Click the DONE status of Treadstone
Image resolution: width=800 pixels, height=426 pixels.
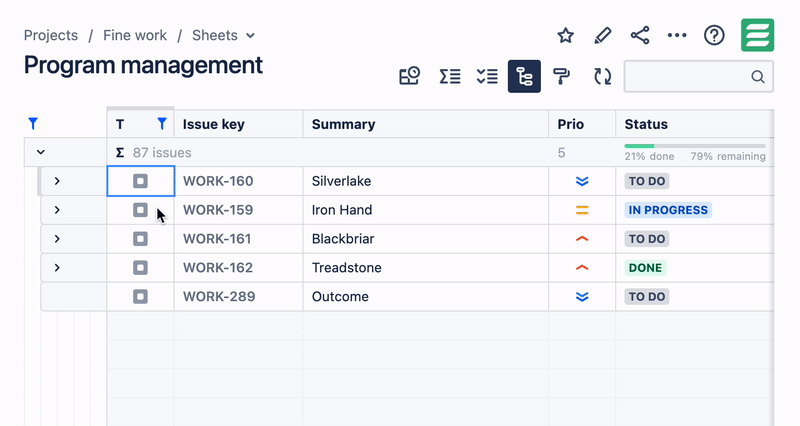click(645, 268)
